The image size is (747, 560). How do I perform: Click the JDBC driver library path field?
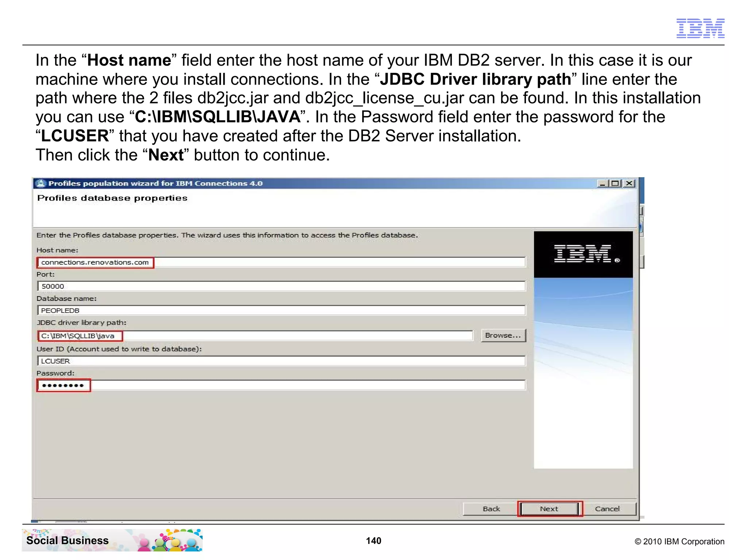point(255,336)
